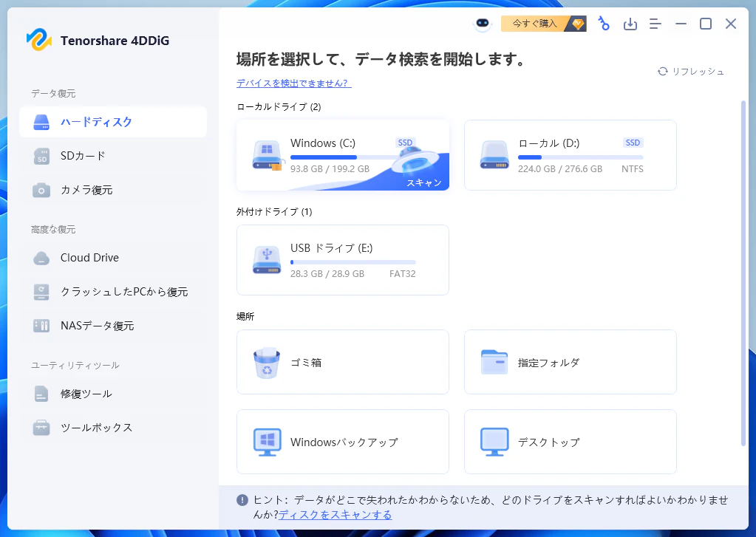Click the USB ドライブ (E:) usage progress bar
This screenshot has width=756, height=537.
coord(353,262)
